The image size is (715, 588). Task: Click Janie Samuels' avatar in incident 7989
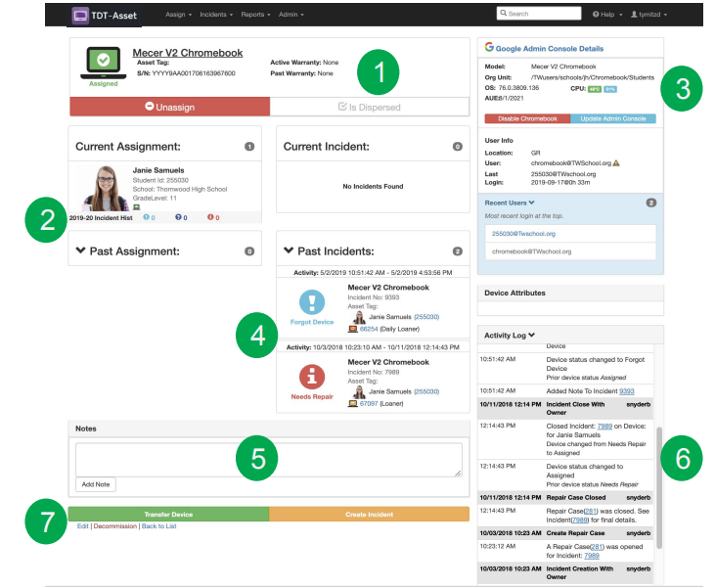[359, 392]
